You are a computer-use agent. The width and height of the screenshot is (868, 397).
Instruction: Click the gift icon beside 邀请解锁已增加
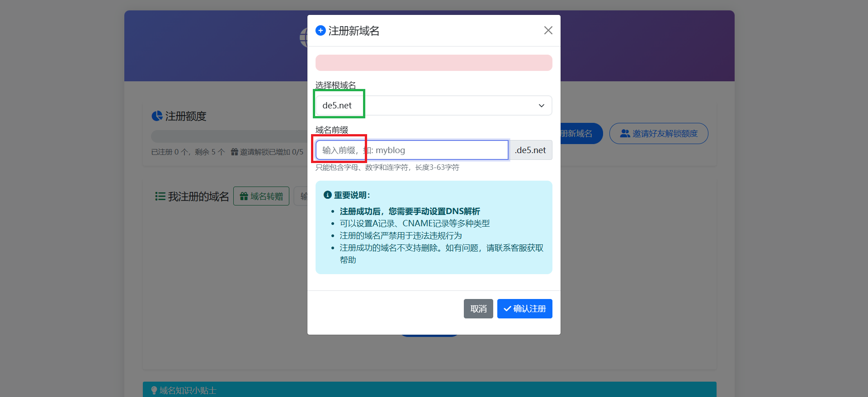pos(234,152)
